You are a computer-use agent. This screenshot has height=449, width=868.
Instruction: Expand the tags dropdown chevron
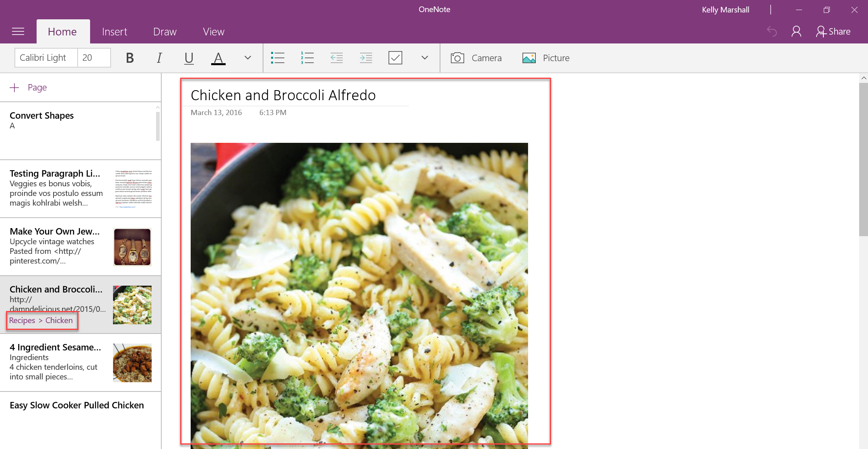[x=424, y=58]
